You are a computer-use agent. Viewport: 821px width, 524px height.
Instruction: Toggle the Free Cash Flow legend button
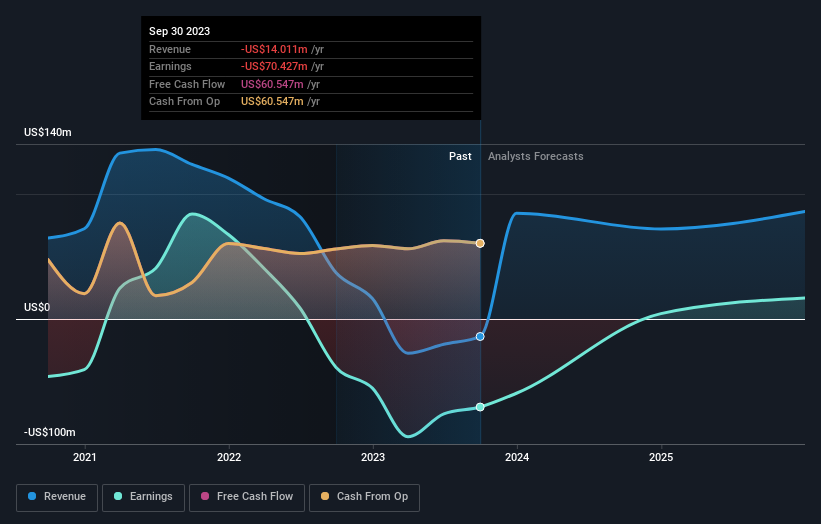[x=247, y=497]
